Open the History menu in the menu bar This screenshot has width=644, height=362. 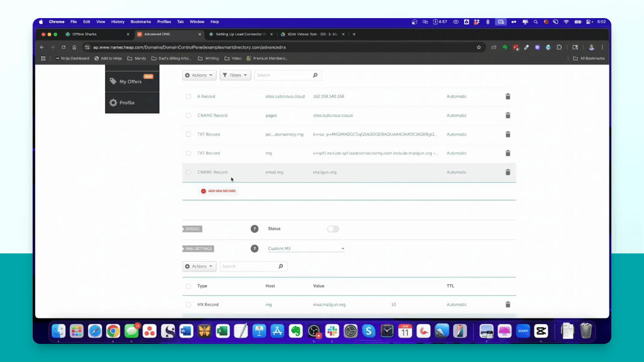(x=118, y=22)
